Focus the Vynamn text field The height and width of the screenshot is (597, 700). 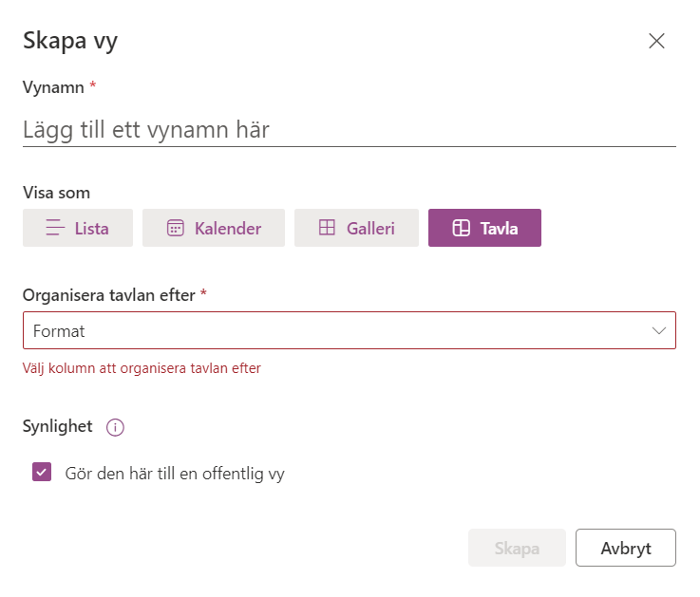click(x=350, y=130)
